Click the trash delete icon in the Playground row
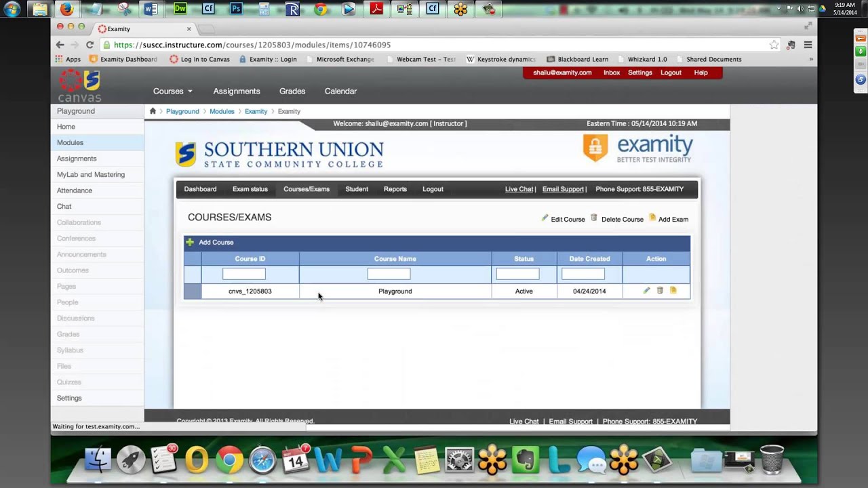Image resolution: width=868 pixels, height=488 pixels. click(x=660, y=291)
